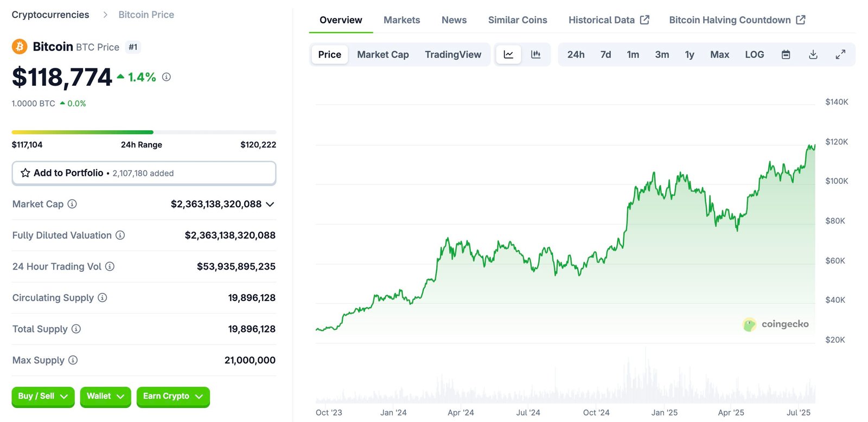Show Max Supply info icon
868x422 pixels.
[73, 360]
